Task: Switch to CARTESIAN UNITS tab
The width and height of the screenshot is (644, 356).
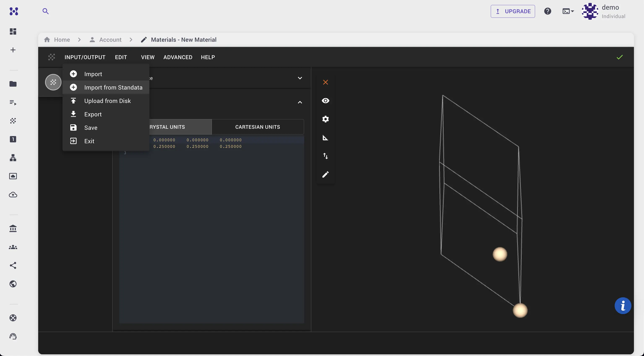Action: (258, 127)
